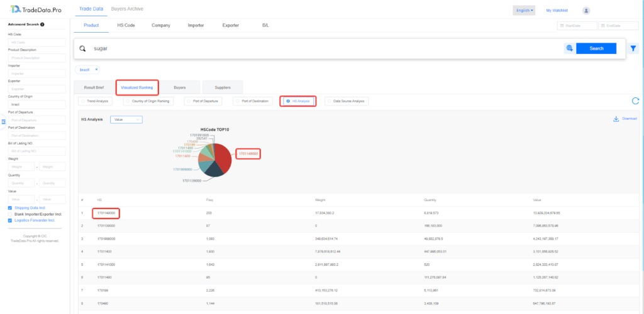644x314 pixels.
Task: Click the sidebar Exporter input field
Action: pyautogui.click(x=36, y=89)
